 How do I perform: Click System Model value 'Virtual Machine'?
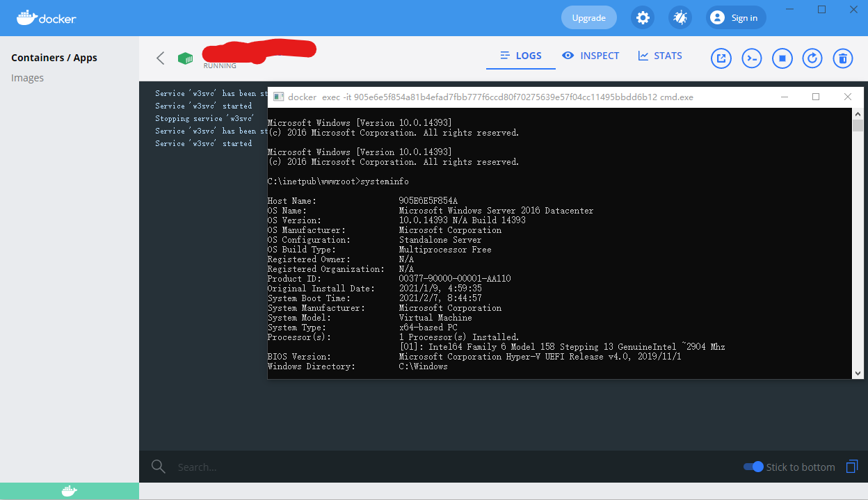tap(435, 318)
